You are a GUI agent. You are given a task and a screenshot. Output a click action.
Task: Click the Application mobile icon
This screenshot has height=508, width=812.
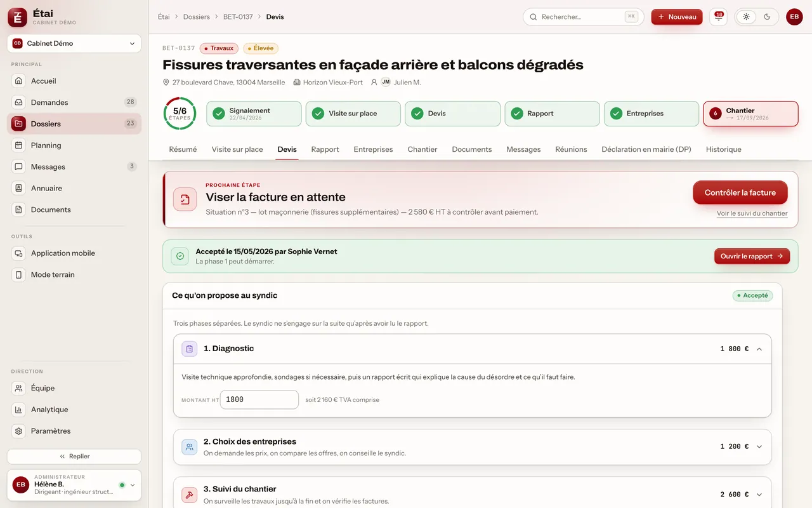coord(19,253)
